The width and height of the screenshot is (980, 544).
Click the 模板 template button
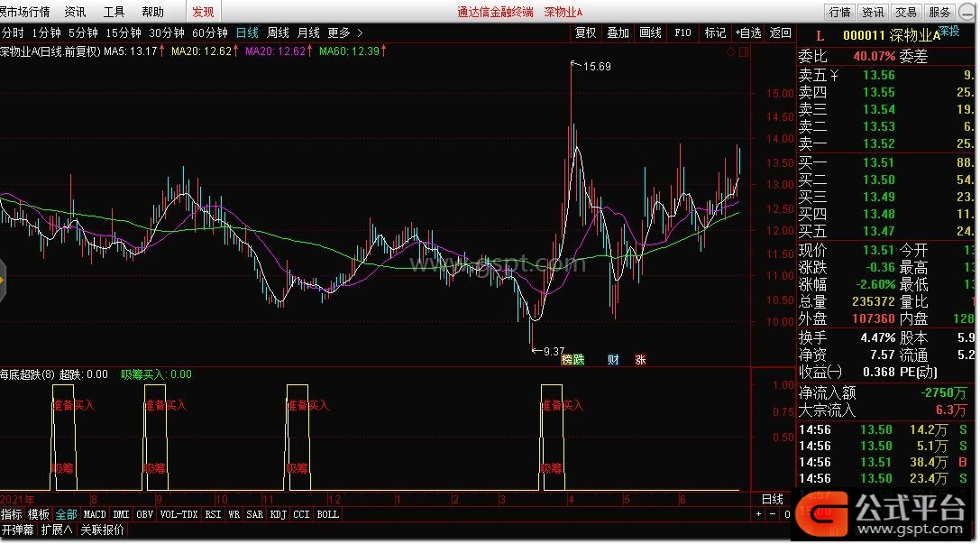coord(39,514)
